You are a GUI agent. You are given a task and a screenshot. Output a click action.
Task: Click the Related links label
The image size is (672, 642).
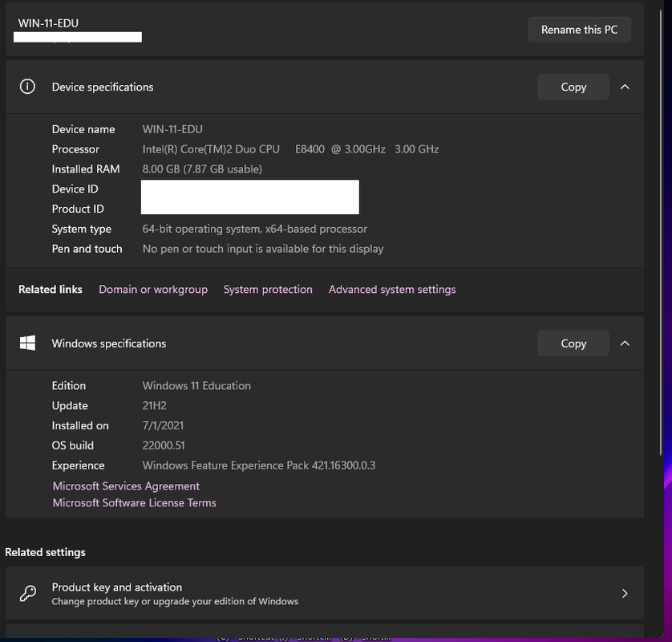(x=51, y=290)
